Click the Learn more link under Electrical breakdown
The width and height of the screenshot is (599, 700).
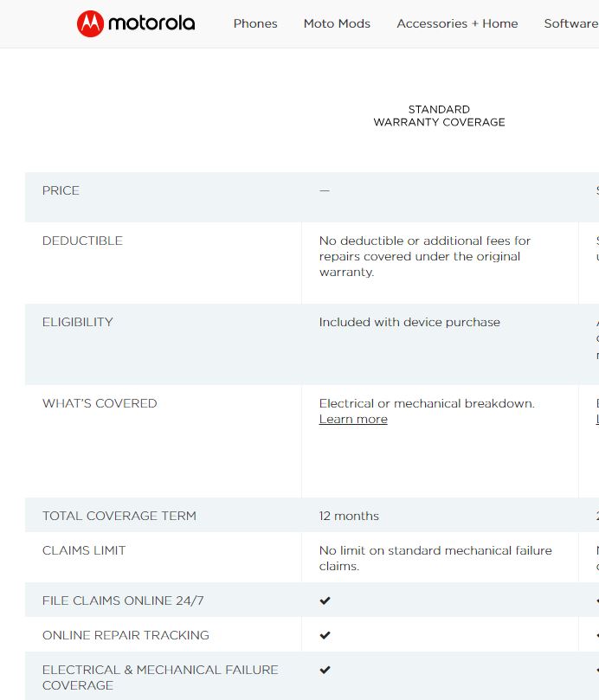(353, 419)
